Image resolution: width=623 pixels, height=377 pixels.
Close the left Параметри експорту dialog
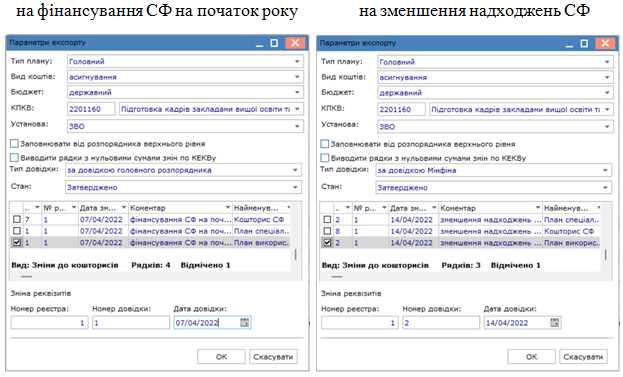(295, 43)
